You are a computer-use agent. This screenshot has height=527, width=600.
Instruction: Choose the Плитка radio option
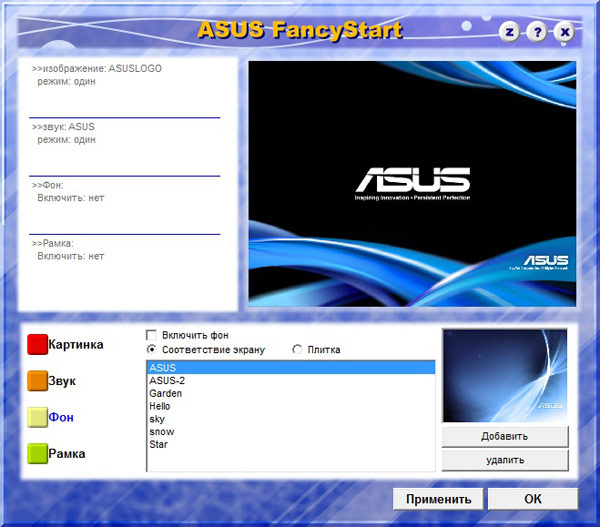pos(298,350)
